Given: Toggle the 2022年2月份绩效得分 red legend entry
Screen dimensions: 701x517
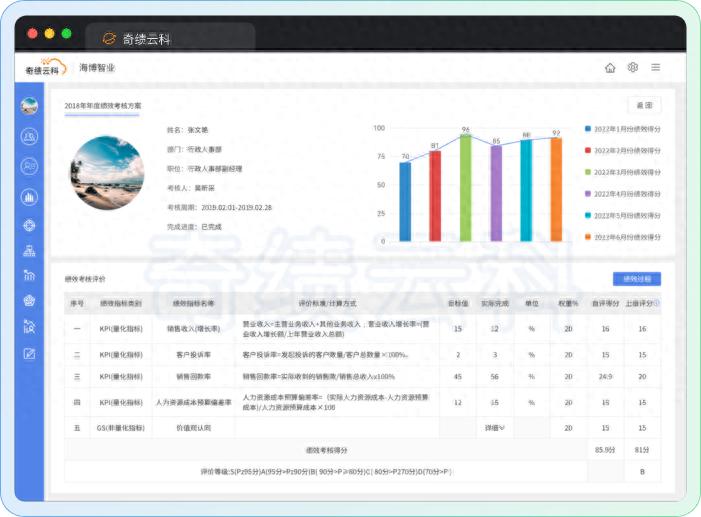Looking at the screenshot, I should (622, 151).
